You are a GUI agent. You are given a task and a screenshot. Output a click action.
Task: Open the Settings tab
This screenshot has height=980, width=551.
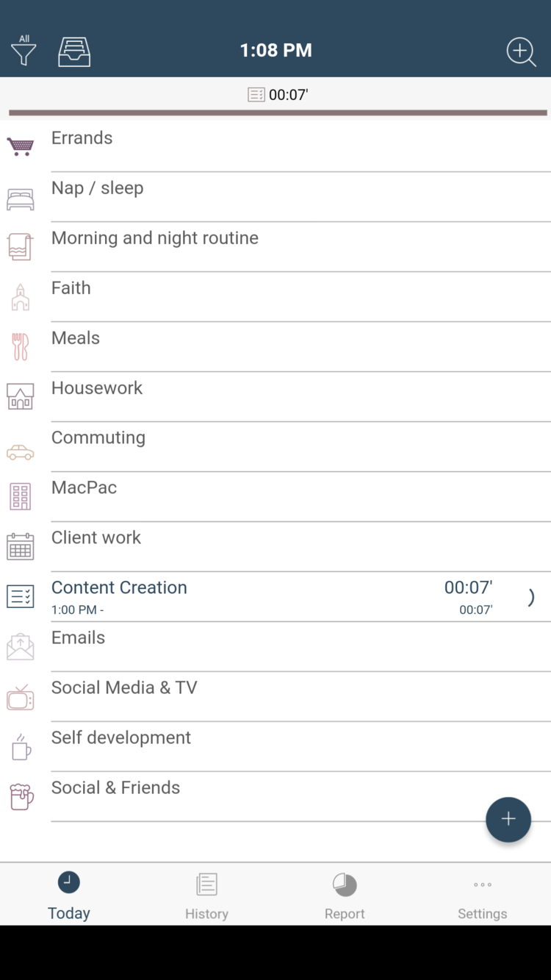(482, 895)
